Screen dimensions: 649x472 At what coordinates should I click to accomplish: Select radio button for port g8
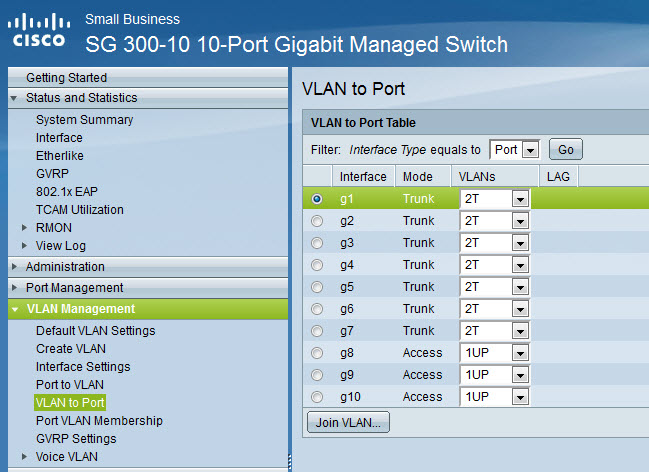pyautogui.click(x=317, y=353)
